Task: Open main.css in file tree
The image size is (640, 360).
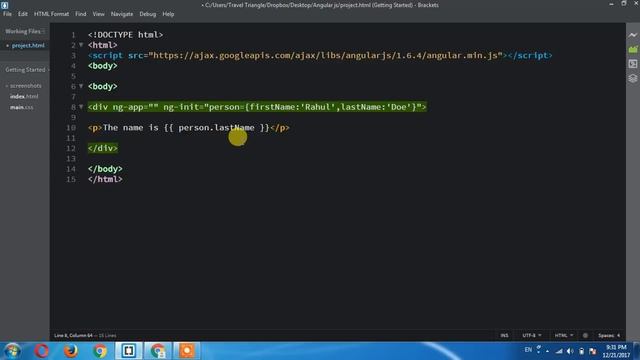Action: (22, 107)
